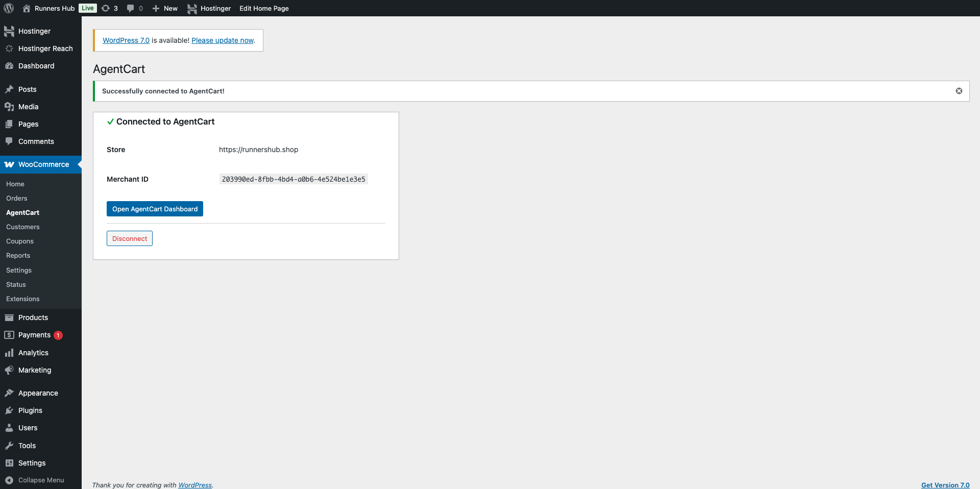Viewport: 980px width, 489px height.
Task: Click the Plugins plug icon
Action: click(9, 410)
